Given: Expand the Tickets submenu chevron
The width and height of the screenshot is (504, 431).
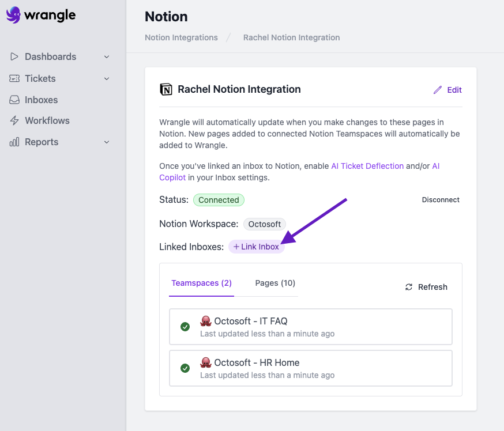Looking at the screenshot, I should coord(107,79).
